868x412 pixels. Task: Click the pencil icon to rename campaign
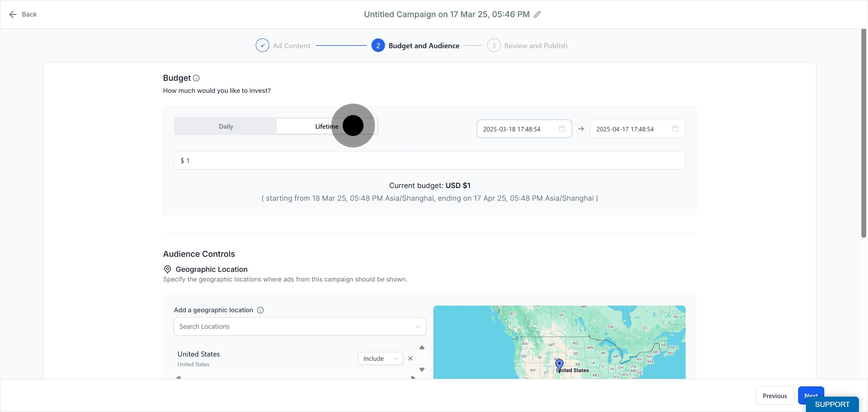[537, 14]
